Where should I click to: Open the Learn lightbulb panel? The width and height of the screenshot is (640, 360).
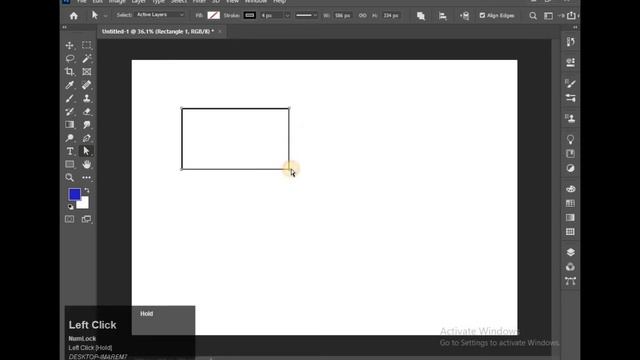point(571,140)
